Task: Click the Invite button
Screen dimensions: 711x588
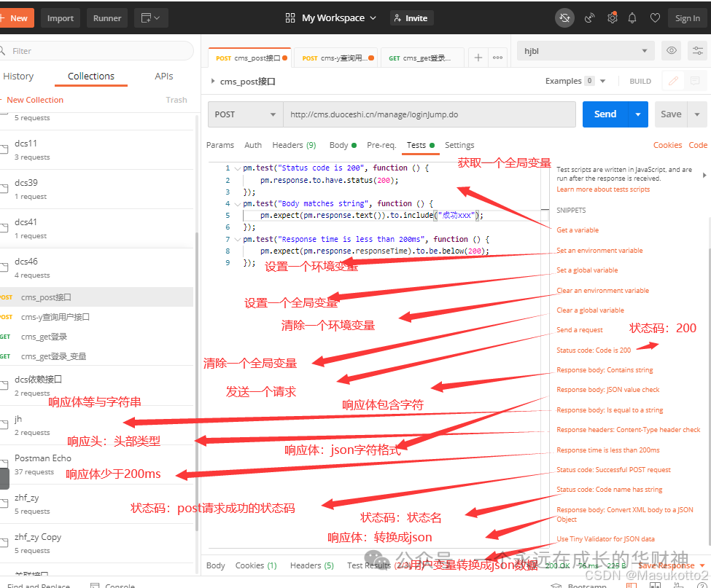Action: click(411, 18)
